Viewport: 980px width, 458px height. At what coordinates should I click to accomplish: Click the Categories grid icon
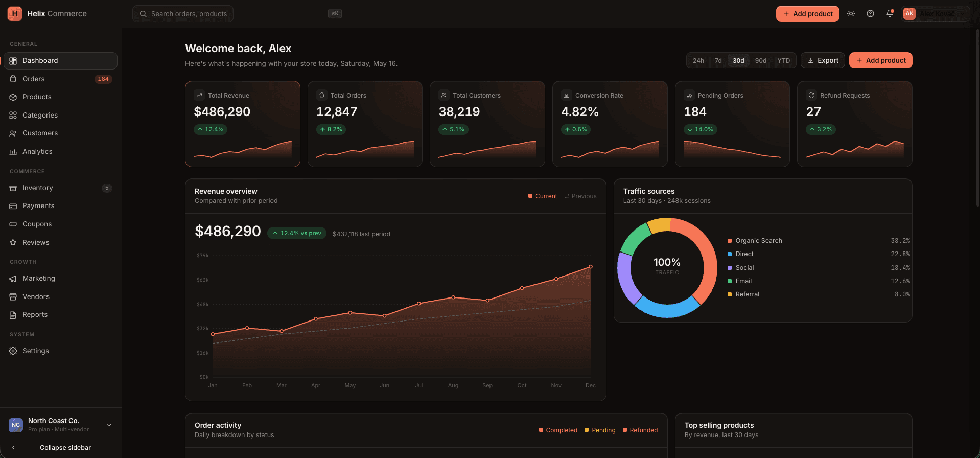[x=13, y=116]
